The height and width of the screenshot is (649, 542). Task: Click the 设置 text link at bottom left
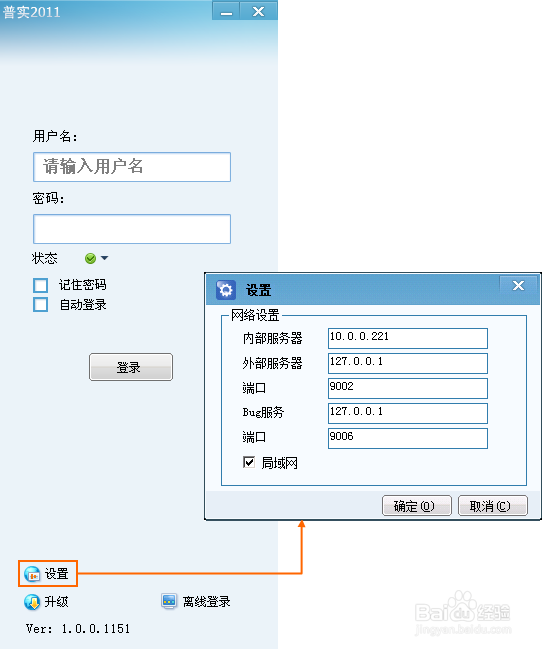[57, 574]
